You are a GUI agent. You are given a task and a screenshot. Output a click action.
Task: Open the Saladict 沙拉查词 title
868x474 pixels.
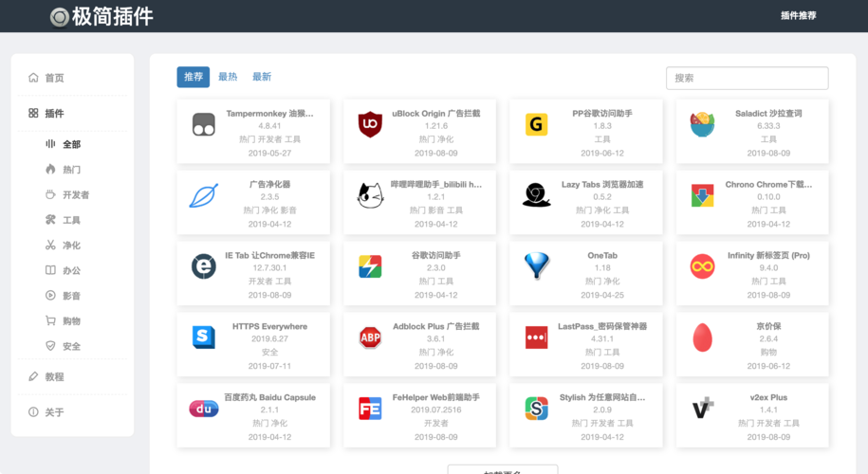pos(768,114)
